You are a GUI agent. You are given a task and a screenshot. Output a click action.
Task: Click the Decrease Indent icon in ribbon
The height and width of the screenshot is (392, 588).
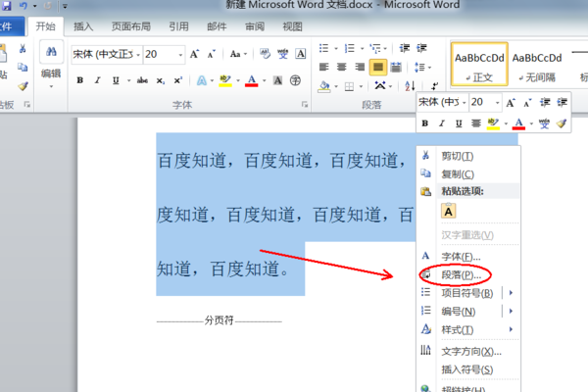(x=404, y=48)
